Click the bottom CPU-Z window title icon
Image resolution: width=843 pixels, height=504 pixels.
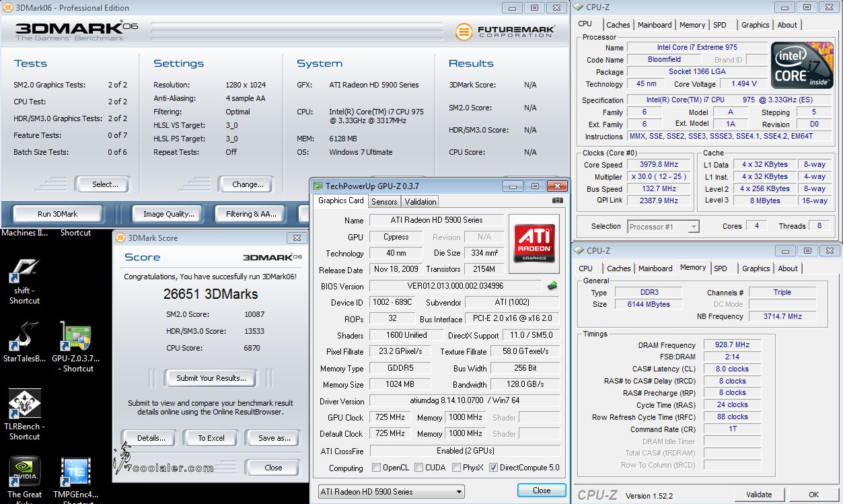click(579, 250)
